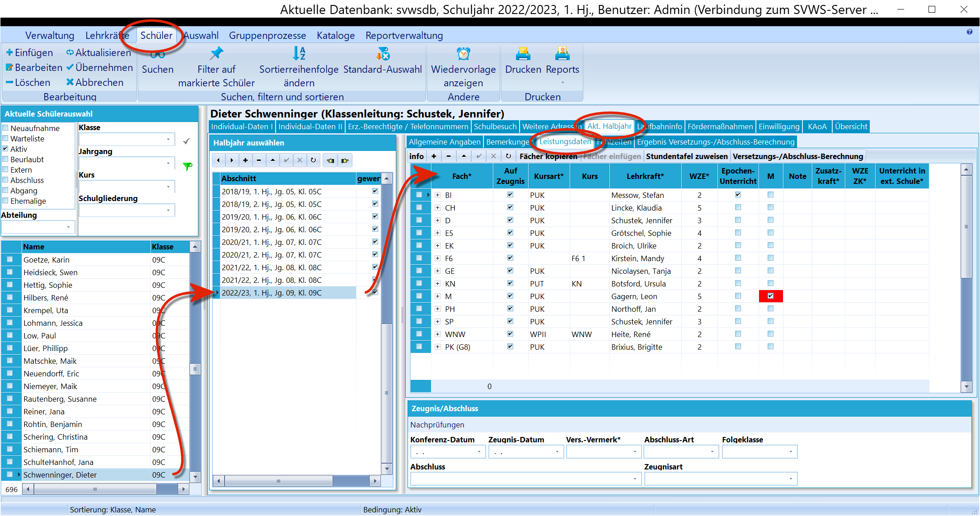
Task: Click Löschen minus icon in Bearbeitung group
Action: pyautogui.click(x=9, y=82)
